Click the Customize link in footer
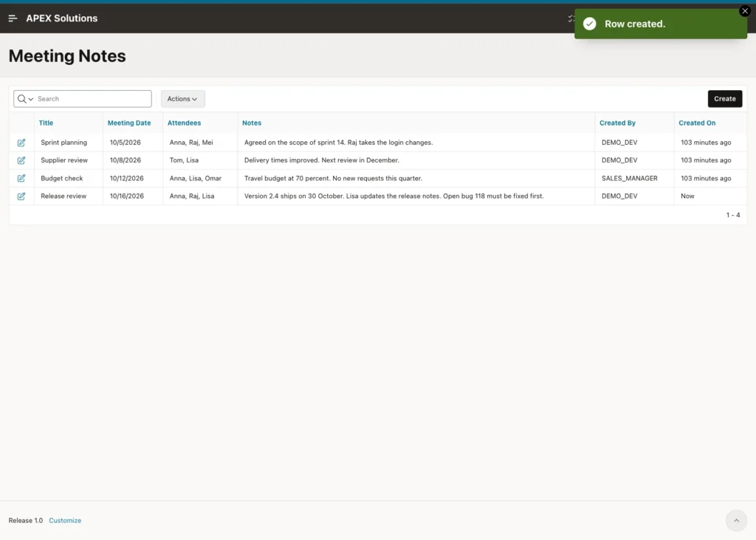This screenshot has width=756, height=540. (x=65, y=520)
